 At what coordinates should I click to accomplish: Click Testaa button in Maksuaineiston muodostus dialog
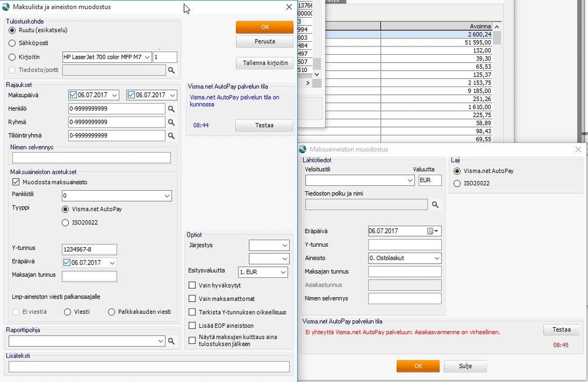pos(562,330)
